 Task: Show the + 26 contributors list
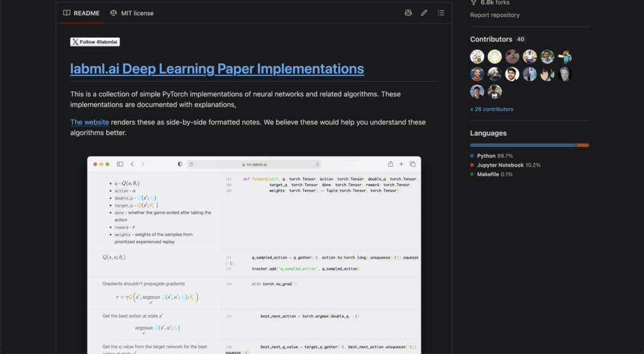click(492, 109)
